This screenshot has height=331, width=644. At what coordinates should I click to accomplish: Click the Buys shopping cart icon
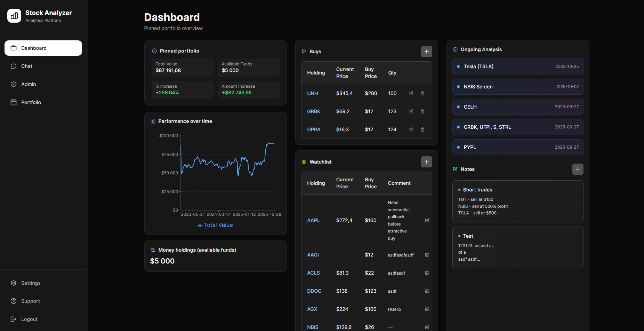point(303,51)
